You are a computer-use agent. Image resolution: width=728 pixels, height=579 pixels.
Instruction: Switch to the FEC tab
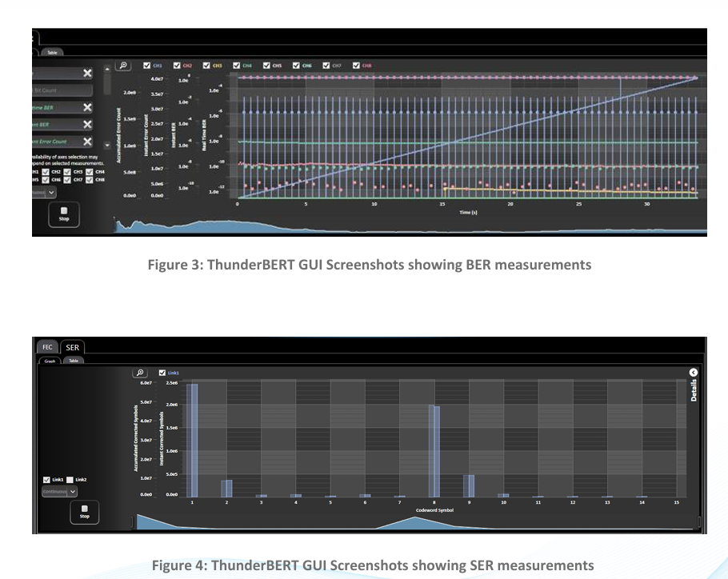pos(47,347)
